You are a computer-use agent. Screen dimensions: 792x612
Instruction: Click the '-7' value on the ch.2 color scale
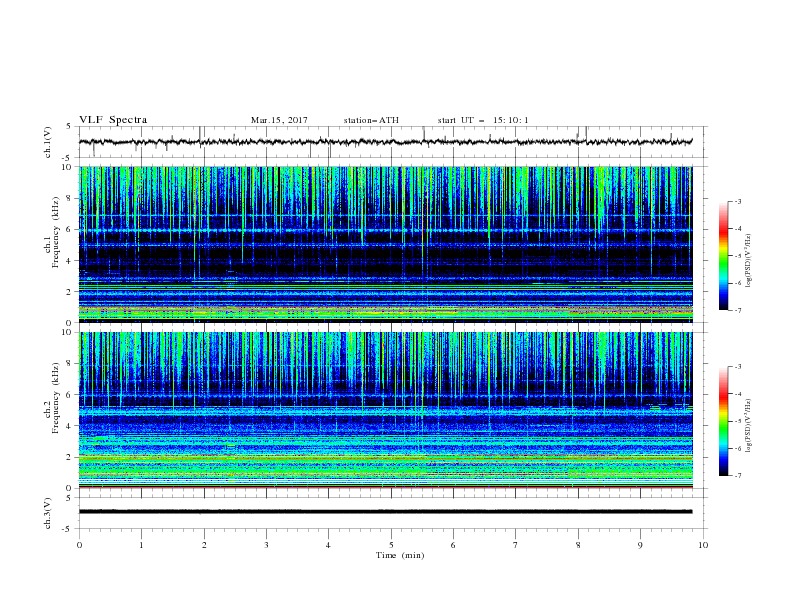coord(737,475)
